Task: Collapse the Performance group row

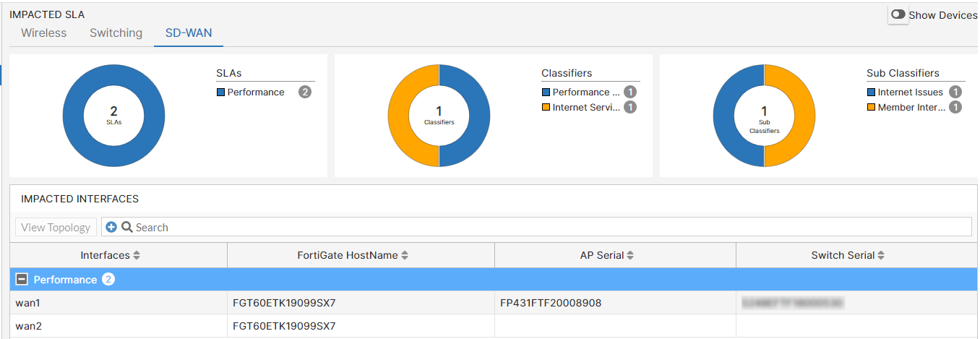Action: pos(22,280)
